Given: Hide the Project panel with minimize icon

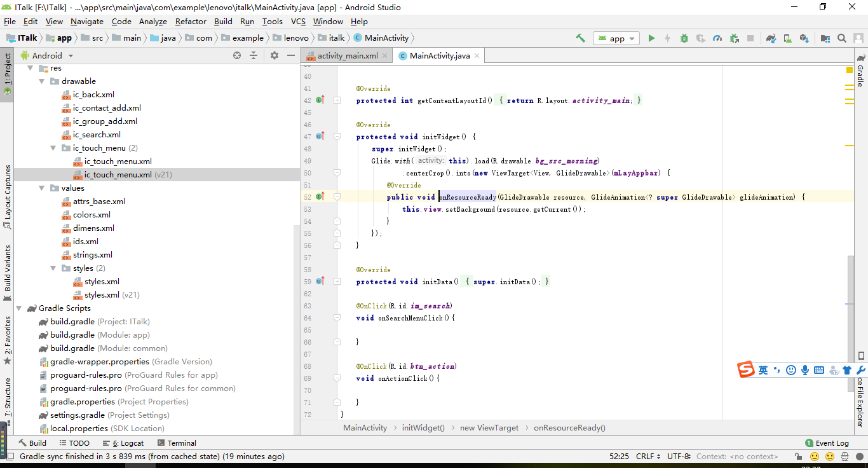Looking at the screenshot, I should [290, 55].
